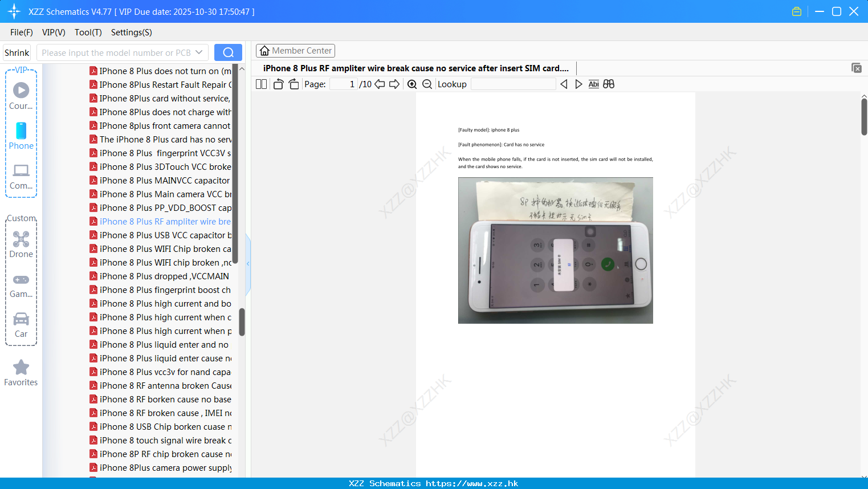Screen dimensions: 868x489
Task: Find previous lookup match
Action: 564,84
